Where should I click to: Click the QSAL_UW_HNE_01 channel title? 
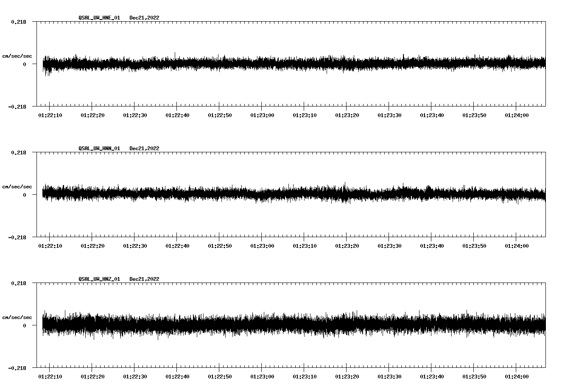coord(99,18)
